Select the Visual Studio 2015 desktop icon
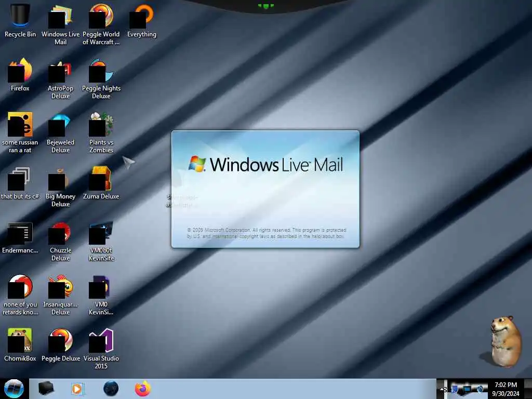This screenshot has height=399, width=532. (101, 349)
